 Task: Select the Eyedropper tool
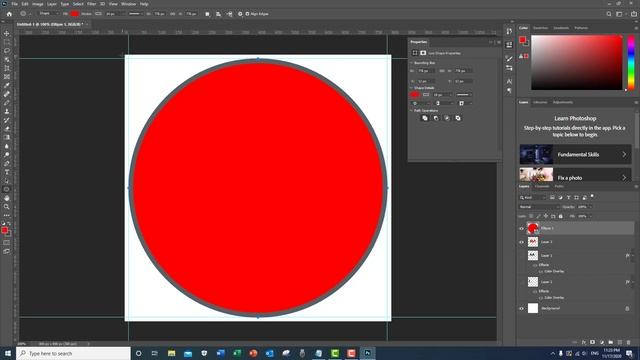7,85
